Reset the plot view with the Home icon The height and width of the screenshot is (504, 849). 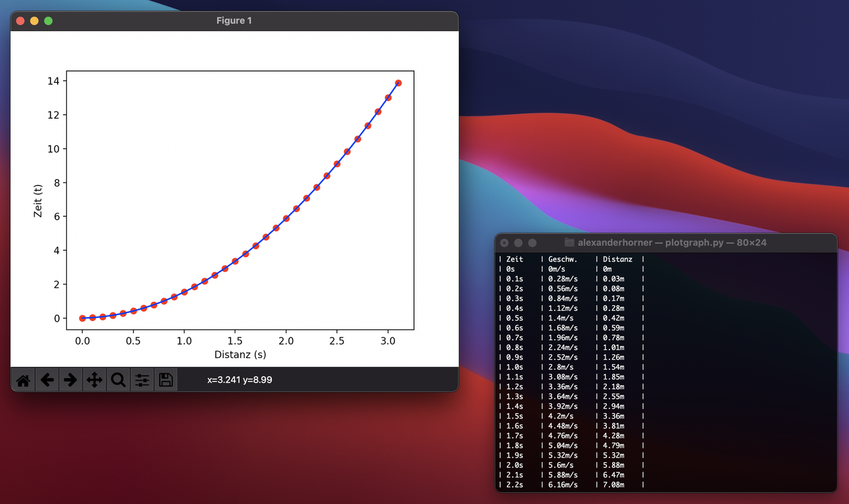(x=23, y=379)
